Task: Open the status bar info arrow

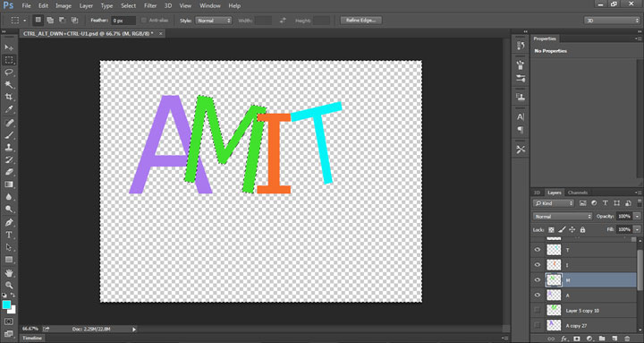Action: point(134,329)
